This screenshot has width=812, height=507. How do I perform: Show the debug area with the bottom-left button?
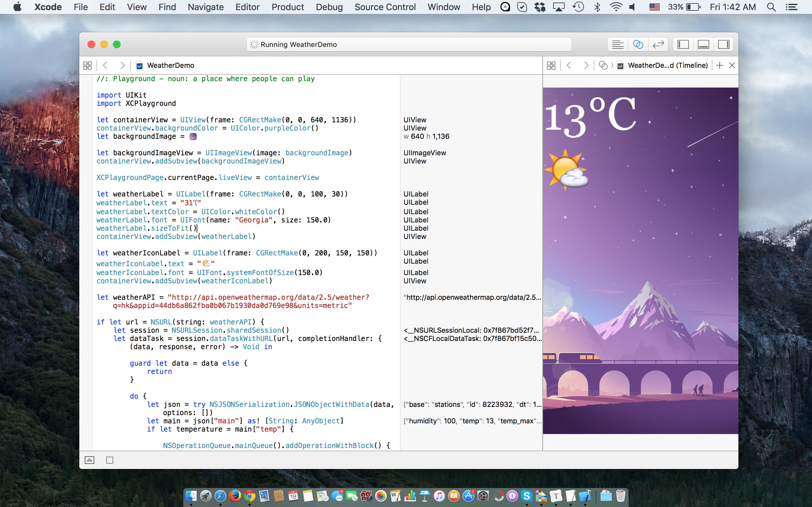tap(89, 460)
